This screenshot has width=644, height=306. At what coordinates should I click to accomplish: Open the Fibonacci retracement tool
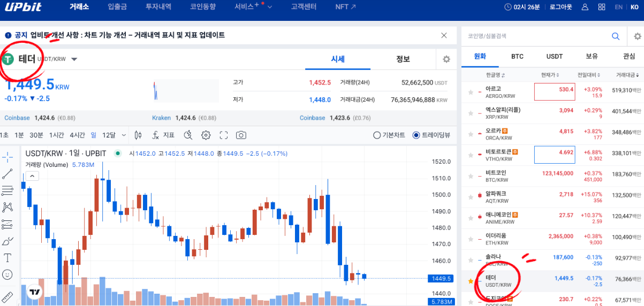pos(7,190)
